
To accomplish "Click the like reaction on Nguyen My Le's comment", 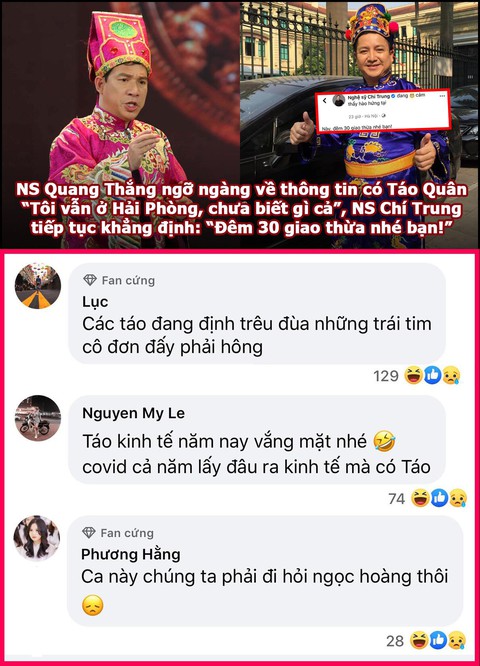I will click(x=439, y=498).
